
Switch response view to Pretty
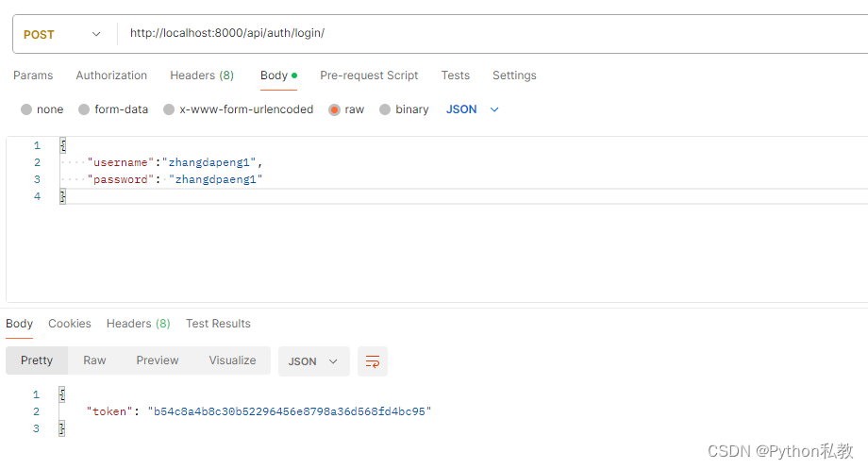[37, 360]
